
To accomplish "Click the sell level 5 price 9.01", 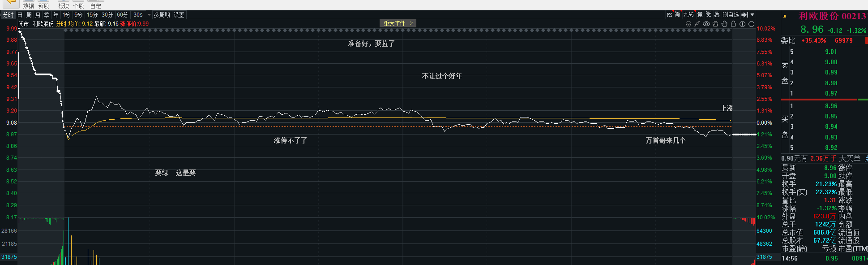I will [831, 52].
